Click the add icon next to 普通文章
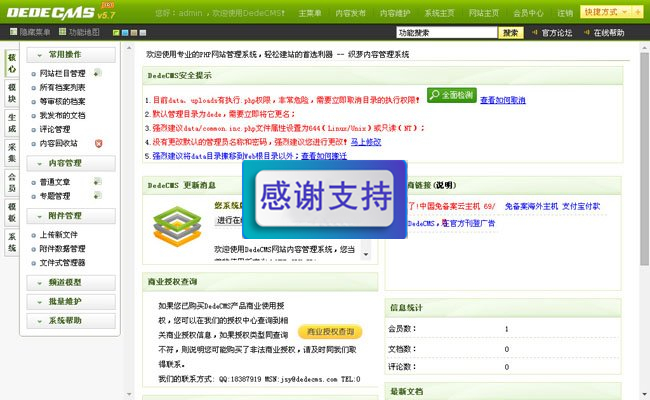650x400 pixels. 97,182
